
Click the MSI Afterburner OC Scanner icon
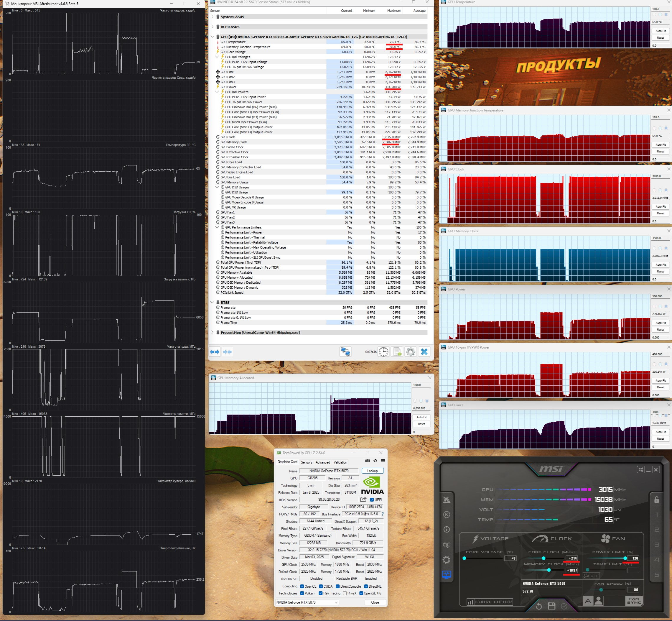point(446,545)
